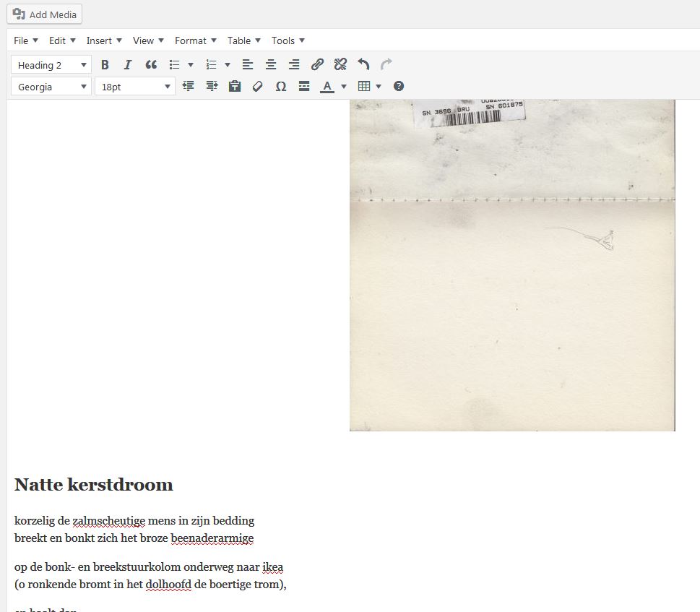Align text right

tap(294, 65)
